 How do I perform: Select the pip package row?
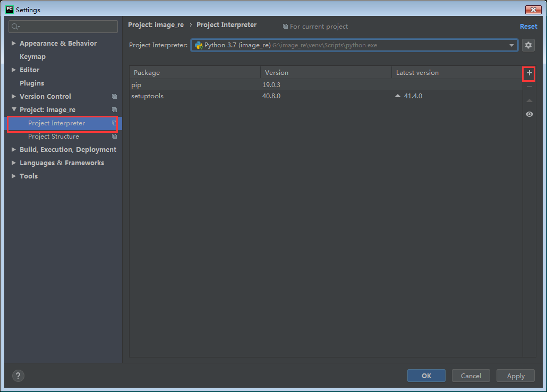coord(326,85)
